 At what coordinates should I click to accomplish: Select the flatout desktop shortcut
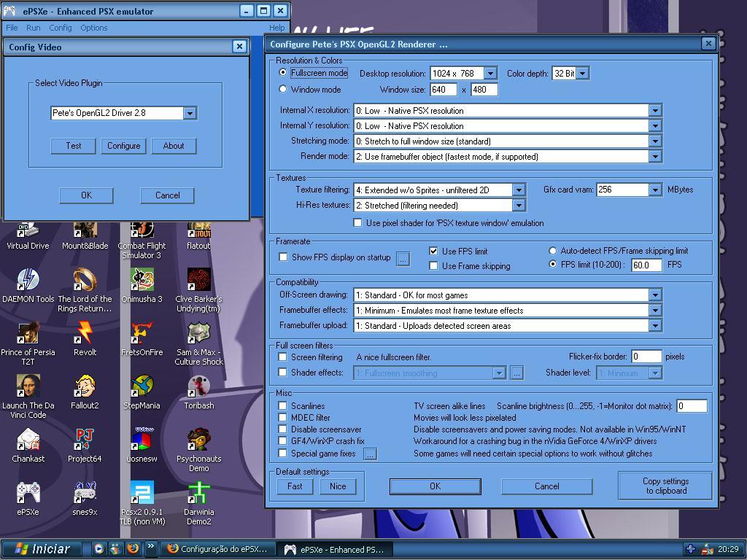[198, 236]
